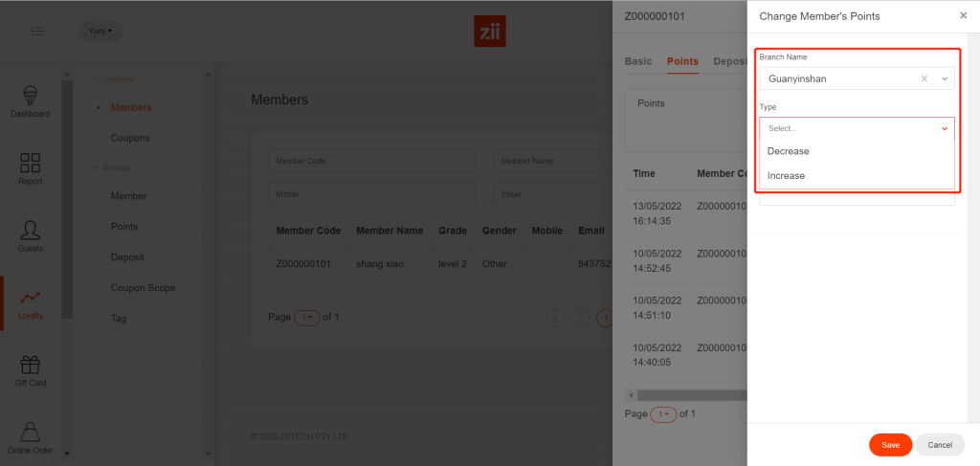Click the Member Code input field
980x466 pixels.
[371, 162]
